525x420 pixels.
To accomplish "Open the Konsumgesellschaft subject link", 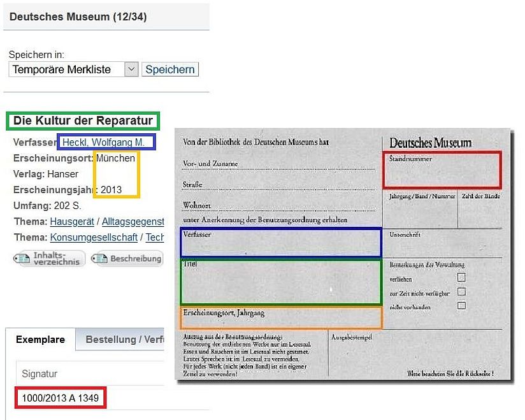I will point(93,237).
